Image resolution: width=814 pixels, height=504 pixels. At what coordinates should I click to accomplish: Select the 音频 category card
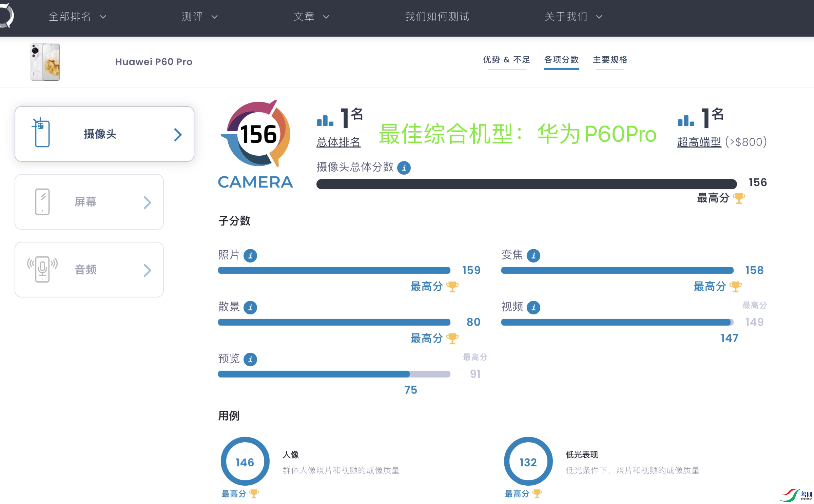pos(89,270)
